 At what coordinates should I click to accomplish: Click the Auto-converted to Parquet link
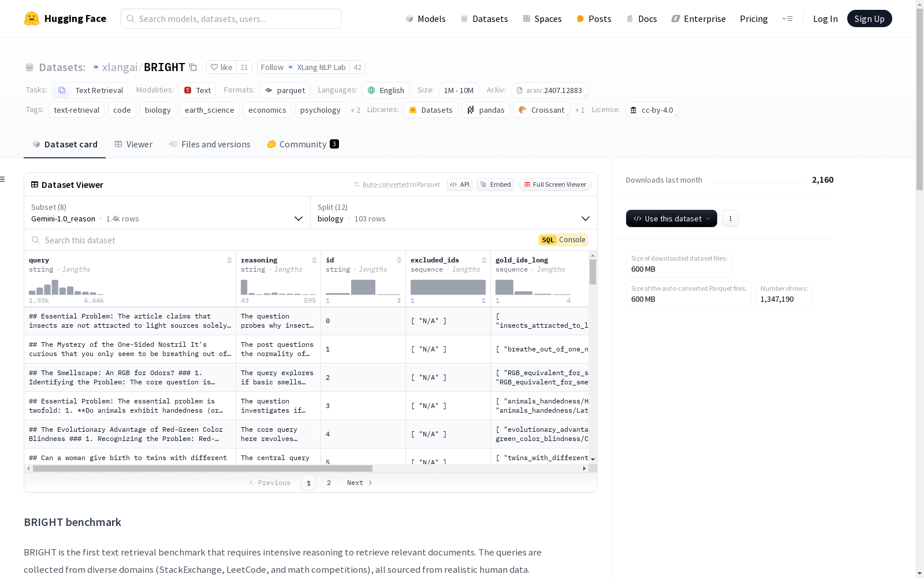coord(397,184)
